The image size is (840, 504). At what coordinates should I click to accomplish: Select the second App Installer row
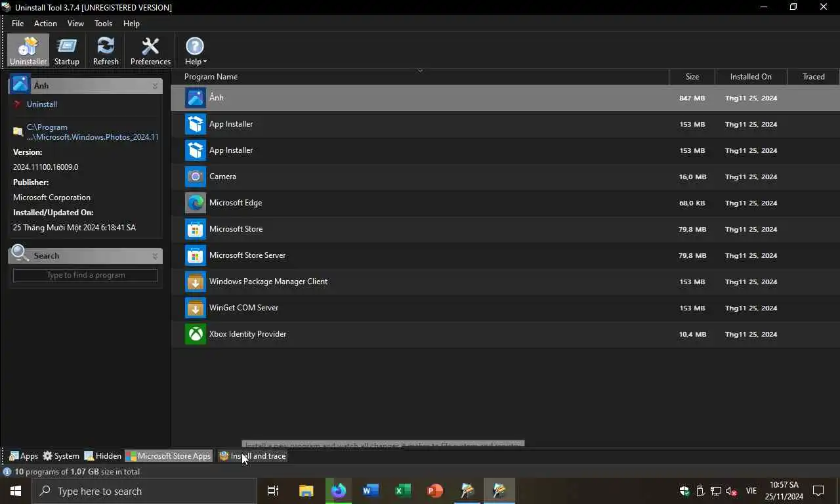[505, 150]
